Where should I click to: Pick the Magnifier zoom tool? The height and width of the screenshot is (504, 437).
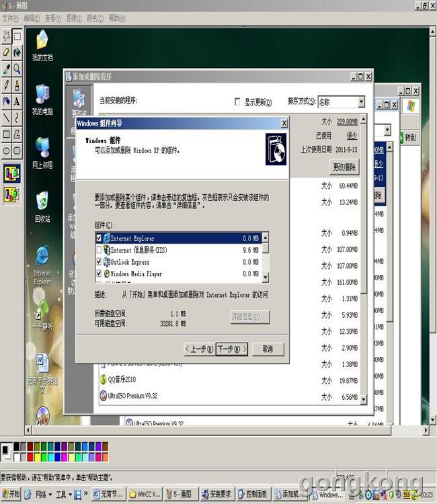point(17,69)
